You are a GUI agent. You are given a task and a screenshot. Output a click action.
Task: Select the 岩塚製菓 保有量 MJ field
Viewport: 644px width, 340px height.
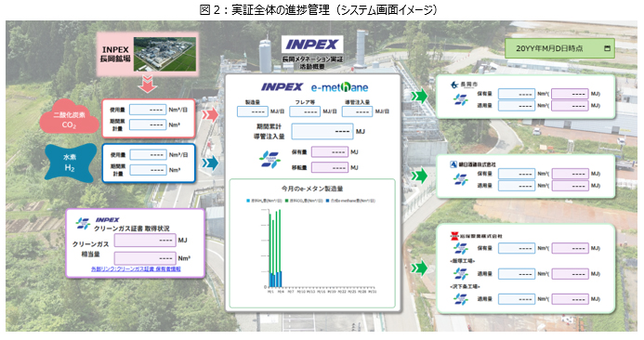(571, 248)
